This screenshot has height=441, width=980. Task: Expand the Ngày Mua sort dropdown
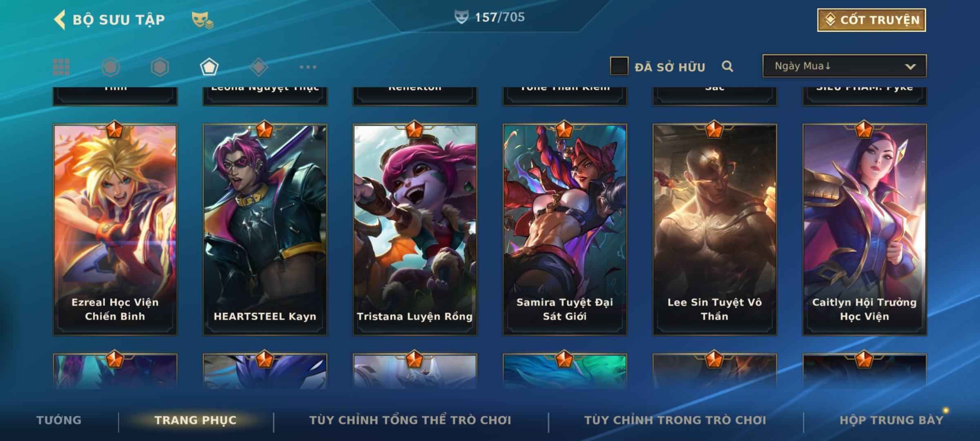844,66
